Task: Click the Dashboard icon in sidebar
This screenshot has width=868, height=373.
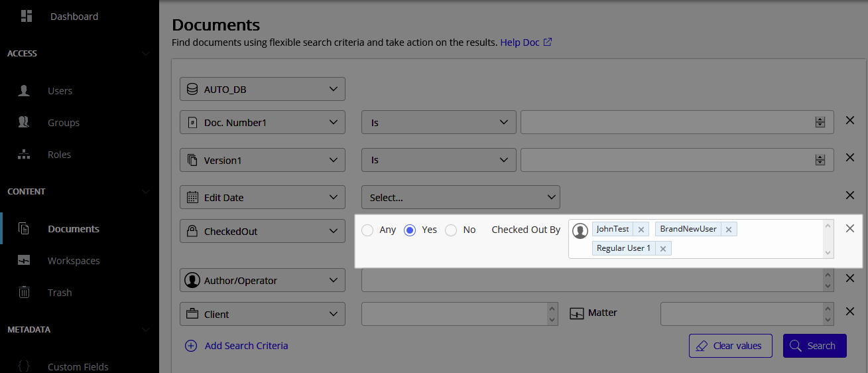Action: [x=27, y=16]
